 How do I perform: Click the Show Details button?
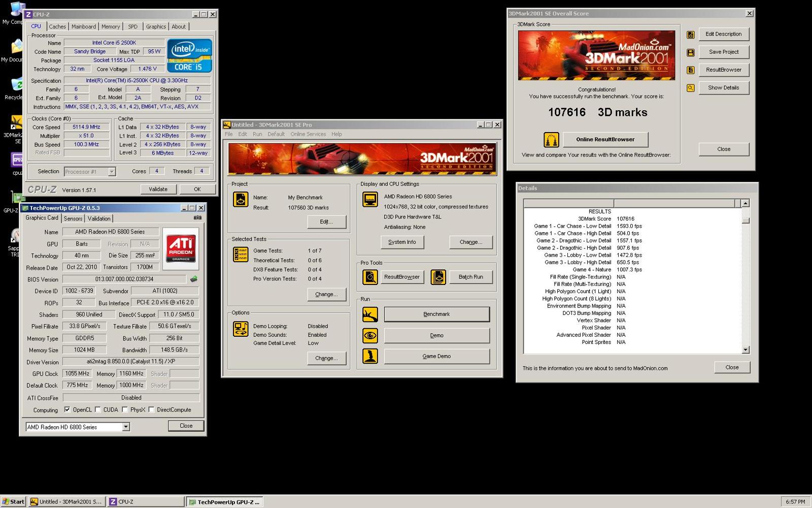pyautogui.click(x=724, y=87)
